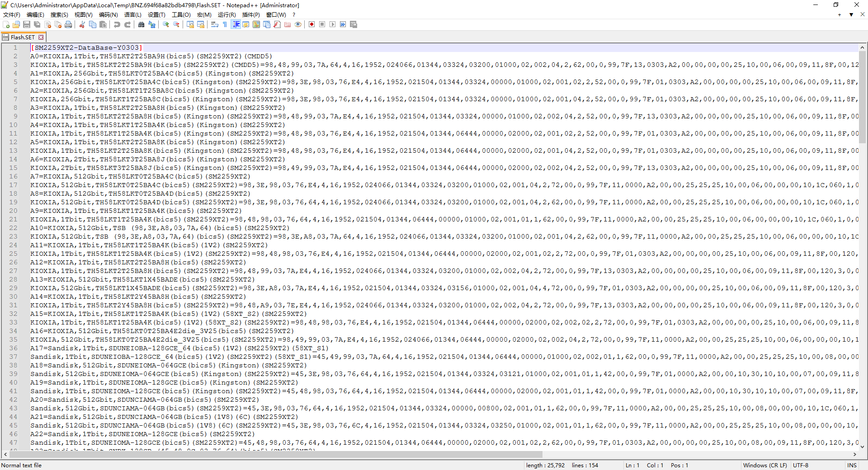
Task: Open the 文件(F) menu
Action: [x=12, y=14]
